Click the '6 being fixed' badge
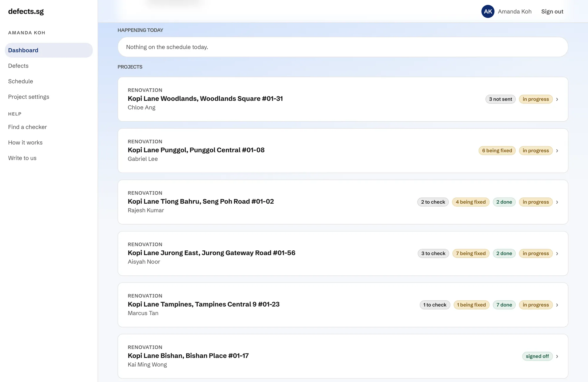The width and height of the screenshot is (588, 382). point(497,151)
